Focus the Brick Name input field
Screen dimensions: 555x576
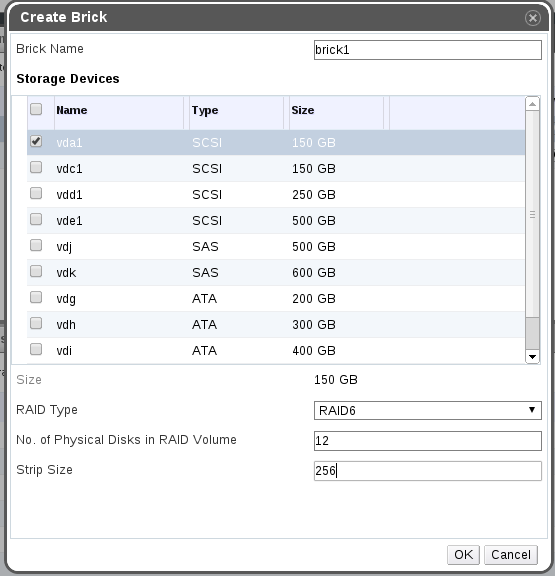(x=428, y=50)
